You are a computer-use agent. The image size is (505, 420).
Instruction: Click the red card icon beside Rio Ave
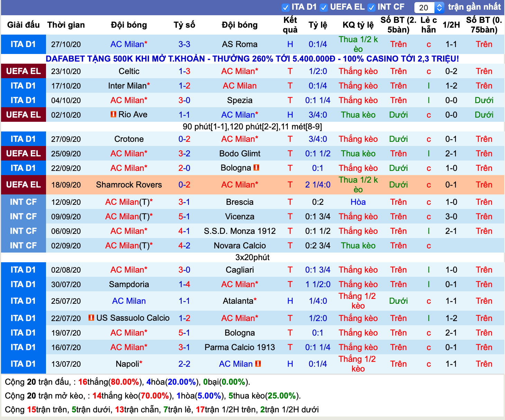click(x=113, y=114)
